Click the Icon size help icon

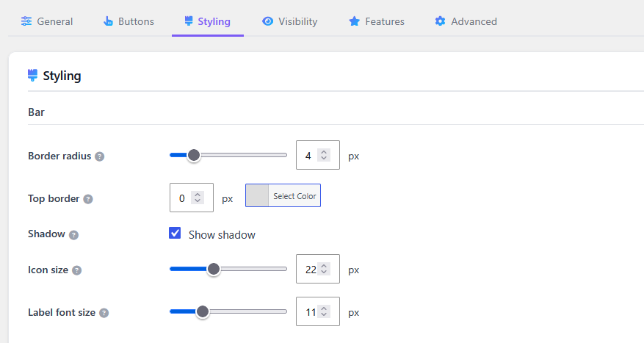point(77,270)
